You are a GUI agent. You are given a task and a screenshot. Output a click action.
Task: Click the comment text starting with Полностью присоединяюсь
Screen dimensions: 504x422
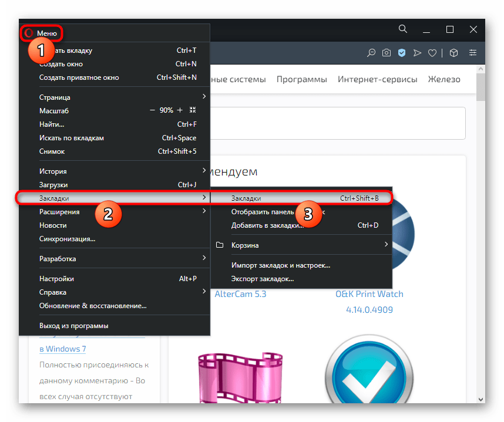point(93,380)
